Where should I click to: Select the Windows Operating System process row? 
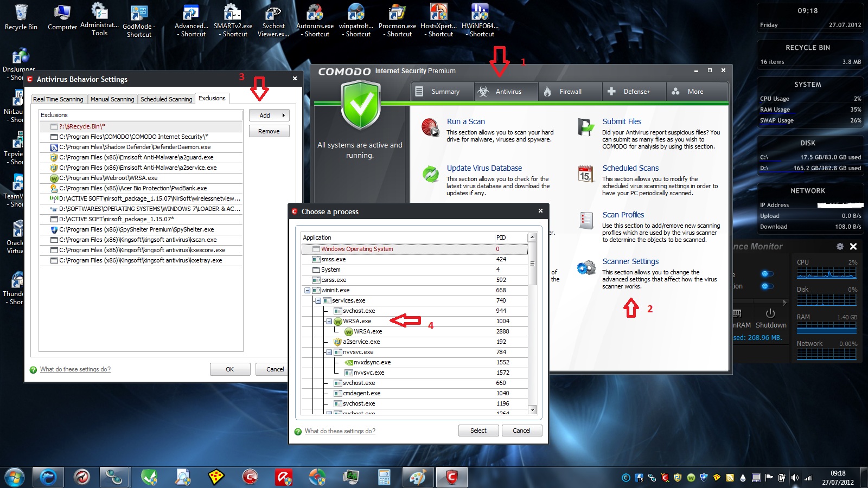pyautogui.click(x=414, y=249)
